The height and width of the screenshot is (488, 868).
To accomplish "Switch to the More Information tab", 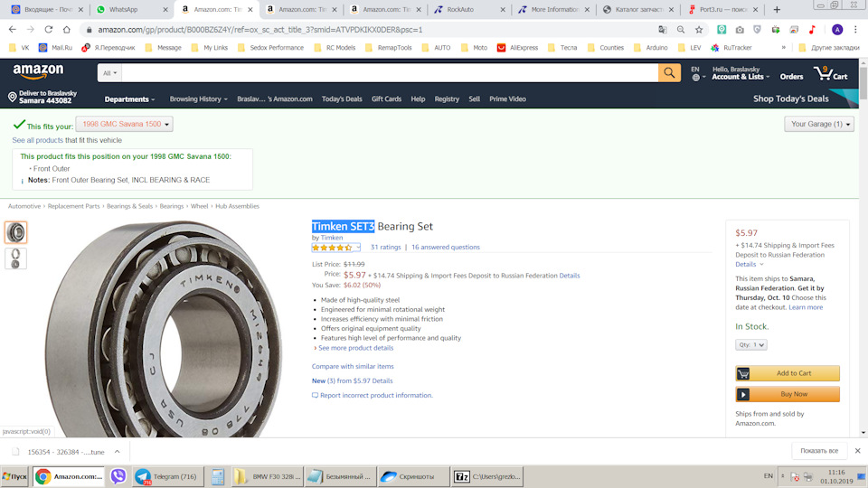I will (553, 9).
